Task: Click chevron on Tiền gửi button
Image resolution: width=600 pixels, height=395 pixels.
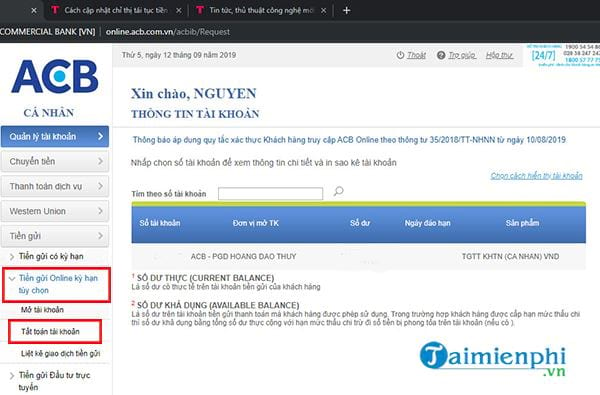Action: point(100,236)
